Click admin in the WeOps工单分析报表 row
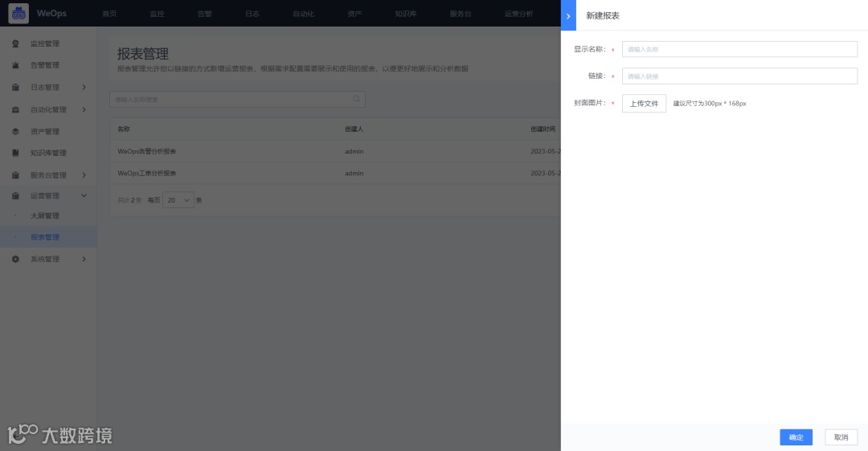 point(354,174)
